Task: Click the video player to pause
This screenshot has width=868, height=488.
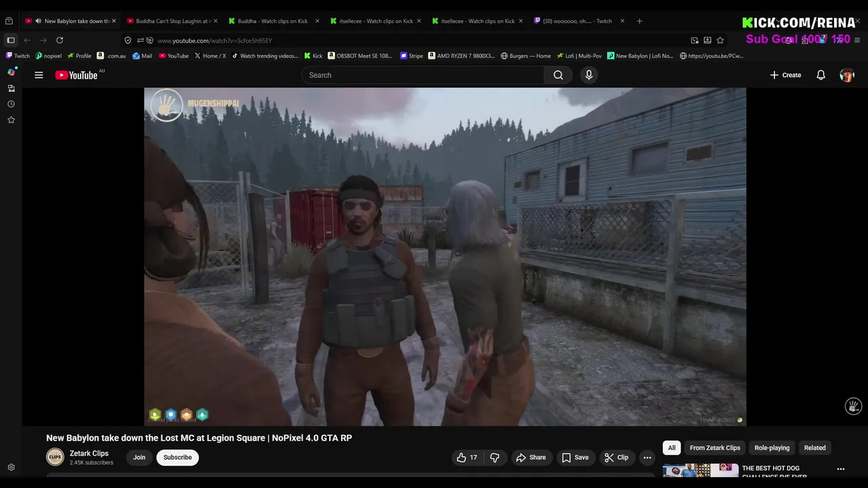Action: click(445, 257)
